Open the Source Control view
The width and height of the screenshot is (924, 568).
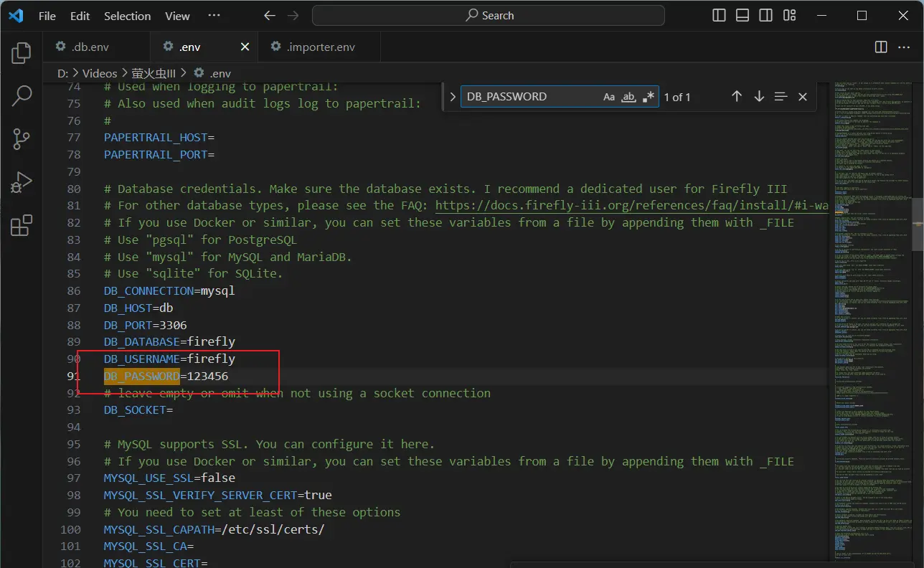[22, 139]
